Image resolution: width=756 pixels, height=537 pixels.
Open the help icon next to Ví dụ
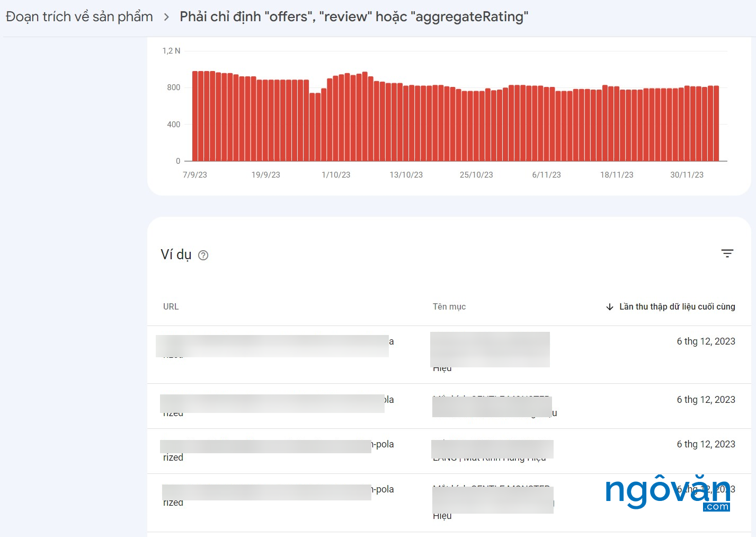pyautogui.click(x=203, y=256)
